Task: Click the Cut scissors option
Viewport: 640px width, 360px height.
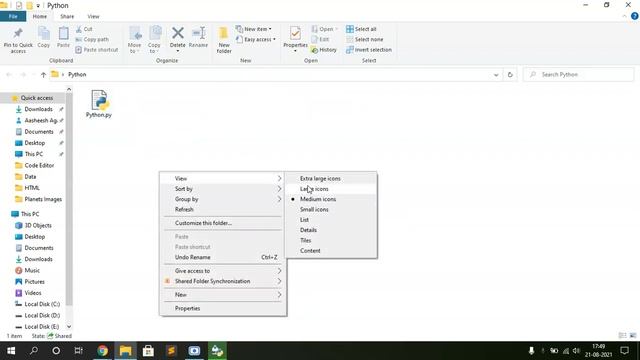Action: (84, 29)
